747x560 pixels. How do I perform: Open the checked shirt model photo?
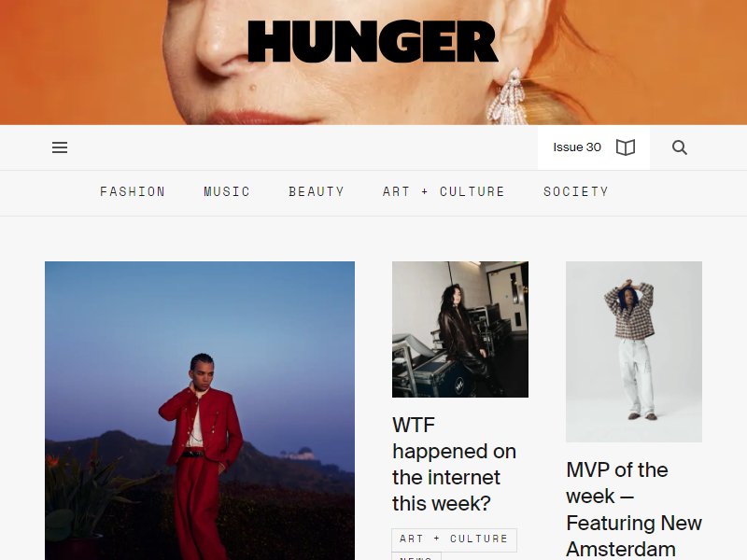(x=634, y=352)
